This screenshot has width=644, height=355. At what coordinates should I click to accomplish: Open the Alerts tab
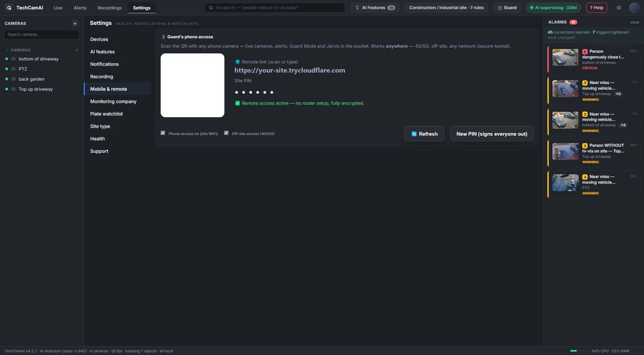point(80,8)
